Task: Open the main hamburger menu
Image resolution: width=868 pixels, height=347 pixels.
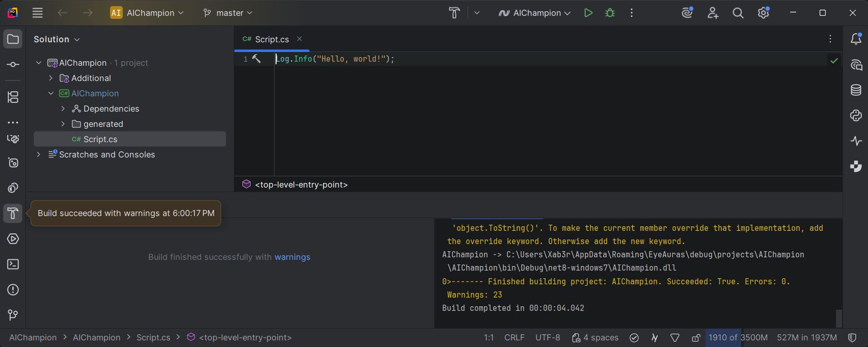Action: click(38, 13)
